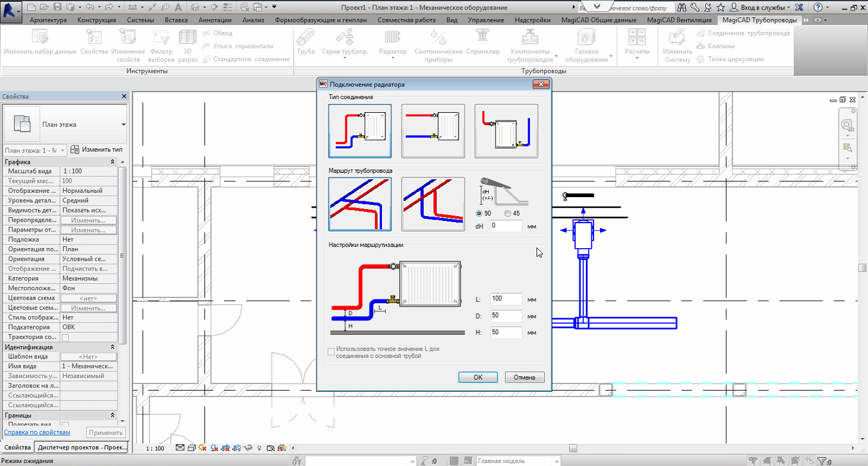
Task: Click the favorites star icon in title bar
Action: (x=720, y=7)
